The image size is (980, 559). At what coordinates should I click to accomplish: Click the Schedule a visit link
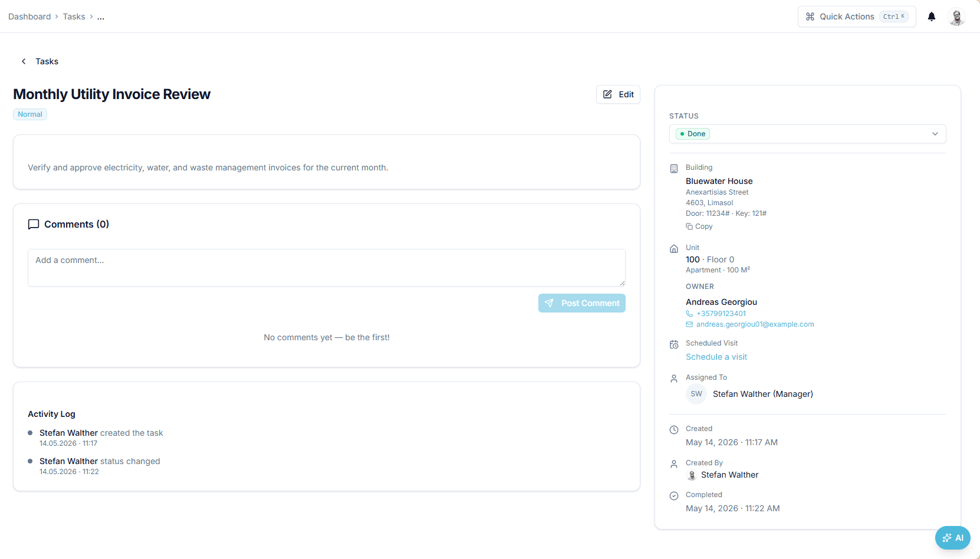716,357
